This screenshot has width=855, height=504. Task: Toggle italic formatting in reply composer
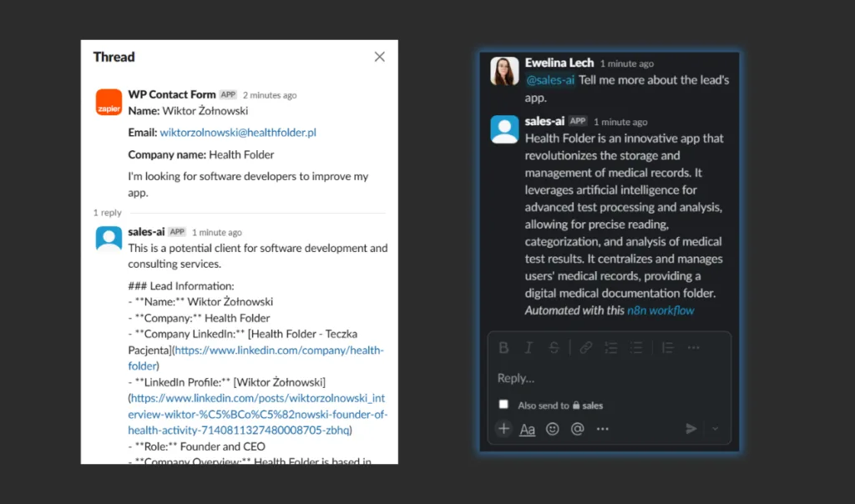(529, 348)
